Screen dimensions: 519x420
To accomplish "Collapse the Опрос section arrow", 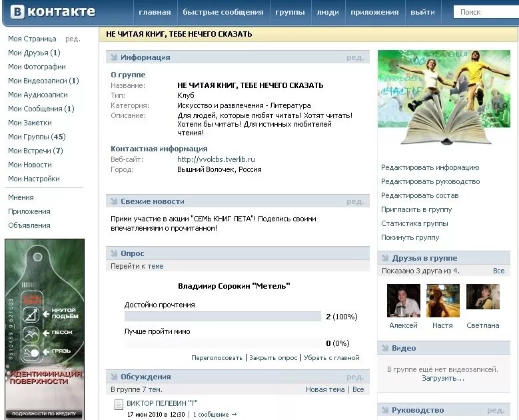I will [114, 253].
